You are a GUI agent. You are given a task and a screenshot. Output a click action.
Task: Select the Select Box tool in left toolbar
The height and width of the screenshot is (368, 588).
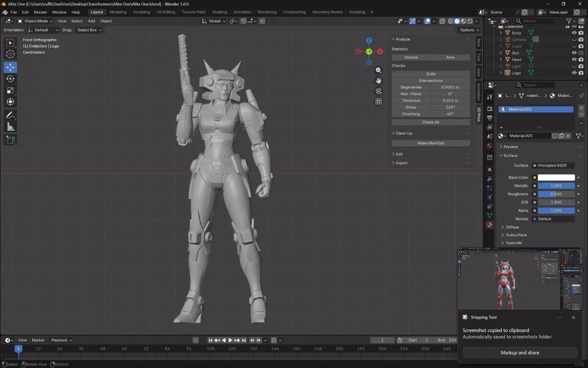[10, 43]
